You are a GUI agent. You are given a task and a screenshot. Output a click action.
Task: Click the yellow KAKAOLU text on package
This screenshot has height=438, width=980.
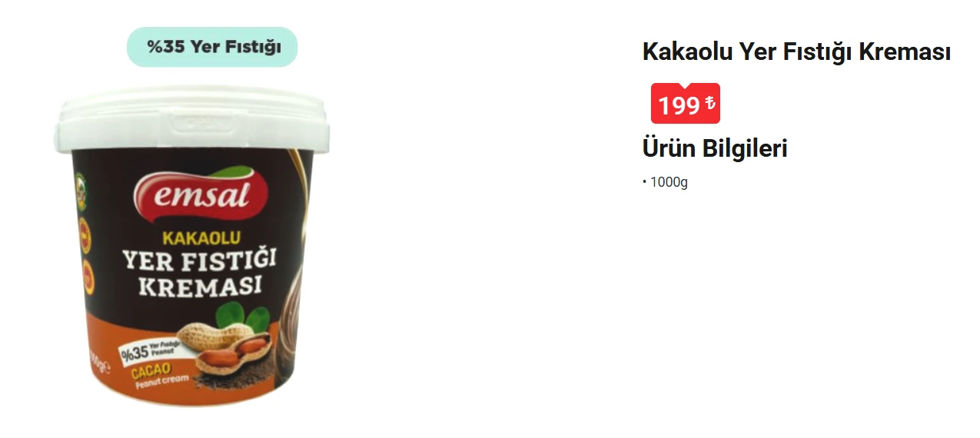[201, 237]
